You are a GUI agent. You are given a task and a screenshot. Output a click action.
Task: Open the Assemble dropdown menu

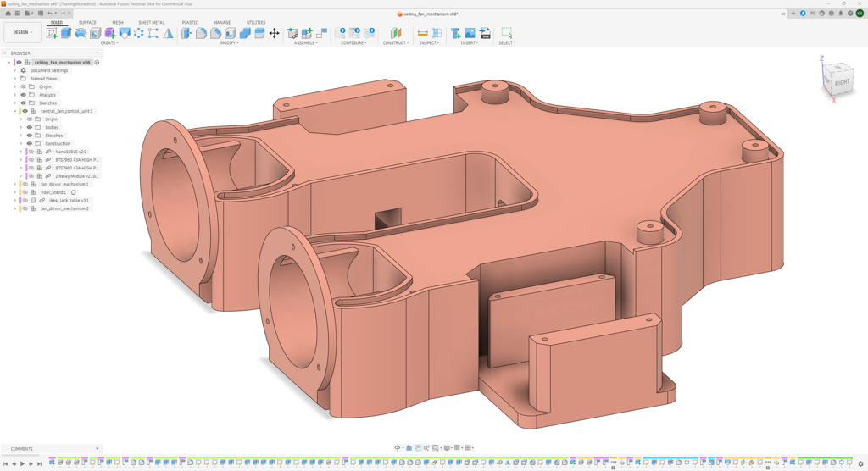point(306,42)
